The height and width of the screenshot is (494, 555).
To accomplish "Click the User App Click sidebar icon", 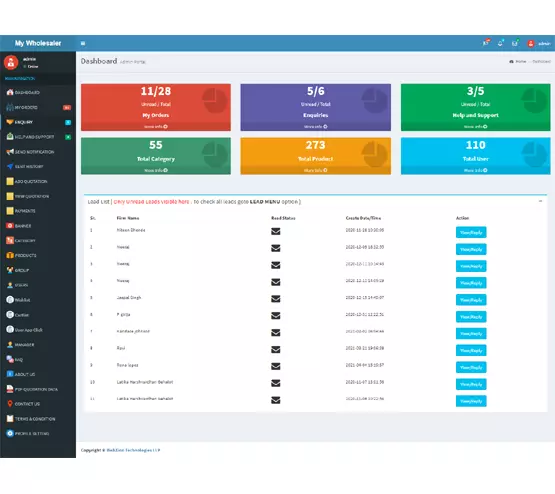I will click(10, 329).
